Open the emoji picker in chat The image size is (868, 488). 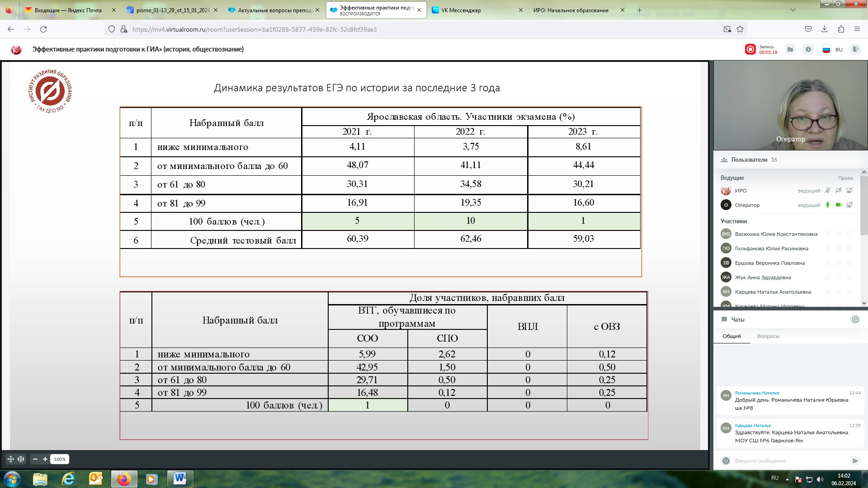726,461
